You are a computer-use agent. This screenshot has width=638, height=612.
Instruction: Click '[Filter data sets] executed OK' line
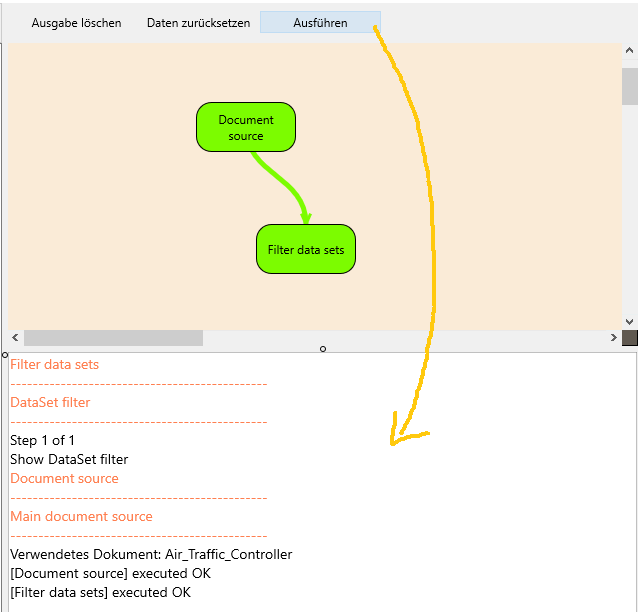pos(101,592)
